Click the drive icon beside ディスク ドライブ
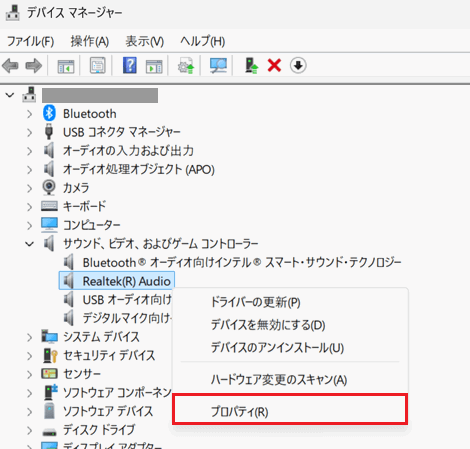Viewport: 470px width, 449px height. click(x=49, y=432)
